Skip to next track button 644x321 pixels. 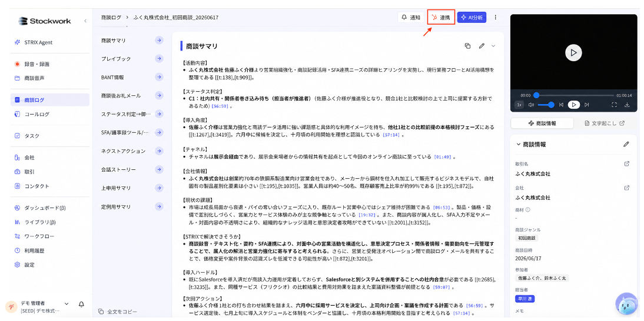(586, 105)
